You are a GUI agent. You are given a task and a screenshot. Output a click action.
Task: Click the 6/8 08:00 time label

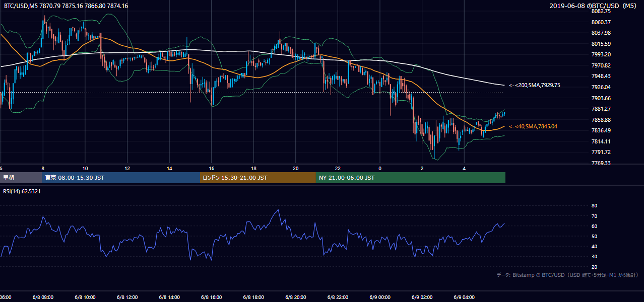(43, 297)
